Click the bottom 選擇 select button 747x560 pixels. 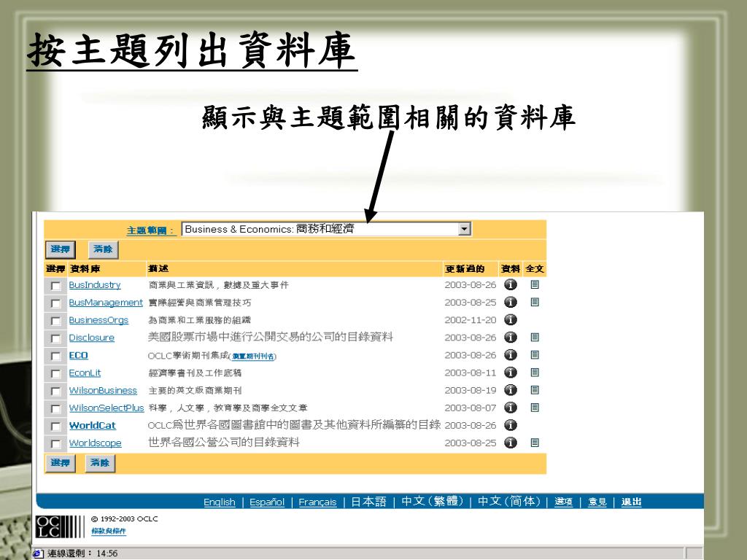60,463
